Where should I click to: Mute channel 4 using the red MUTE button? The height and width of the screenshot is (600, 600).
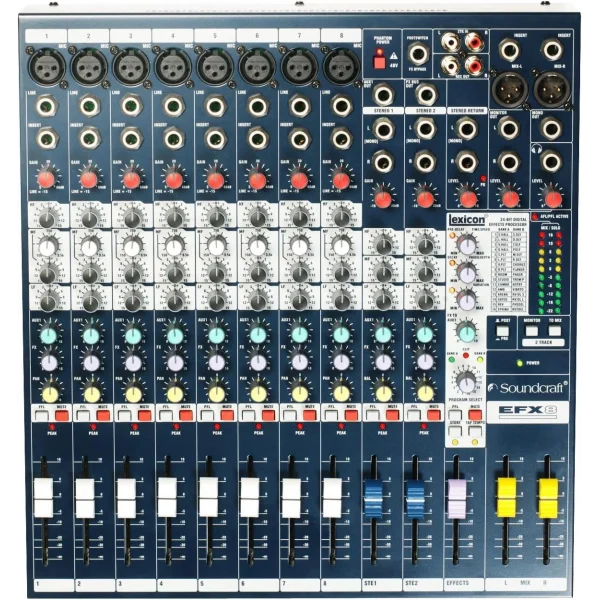[186, 416]
